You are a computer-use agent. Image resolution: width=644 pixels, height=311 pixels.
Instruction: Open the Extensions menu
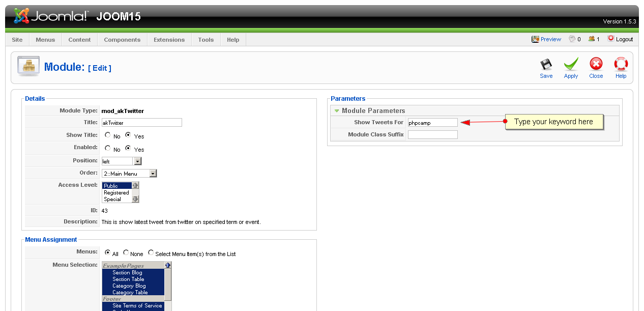169,40
